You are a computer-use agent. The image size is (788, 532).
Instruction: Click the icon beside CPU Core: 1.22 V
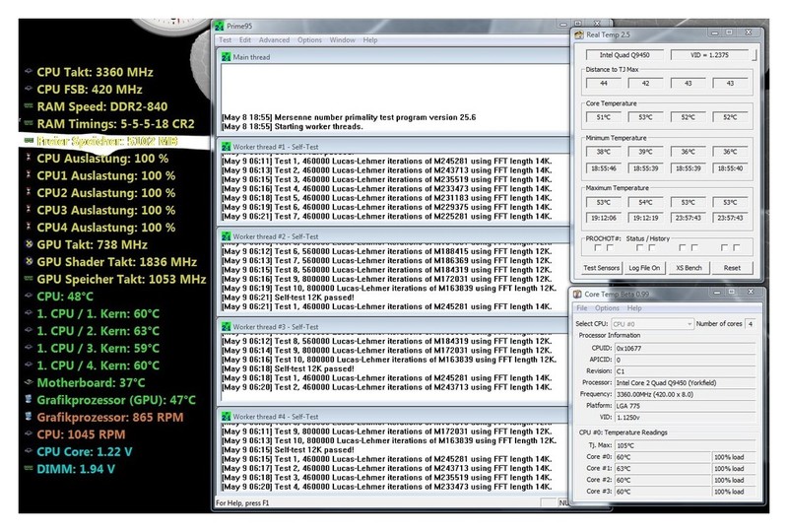pyautogui.click(x=29, y=451)
